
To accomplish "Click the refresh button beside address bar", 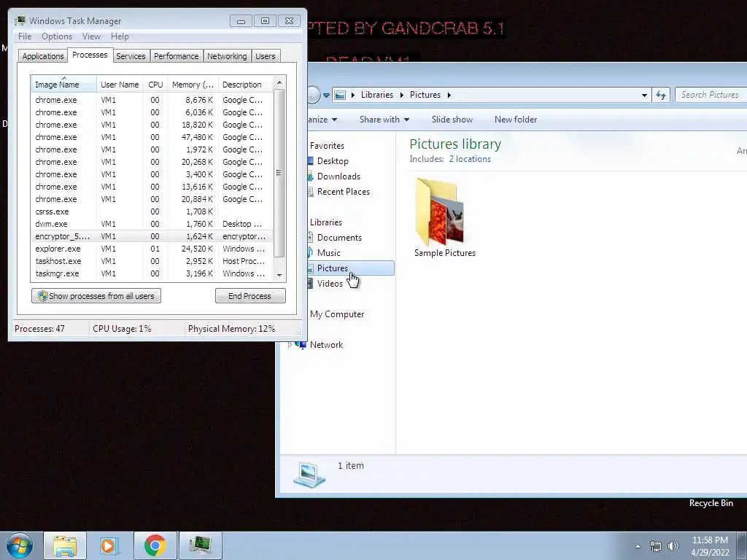I will 660,95.
